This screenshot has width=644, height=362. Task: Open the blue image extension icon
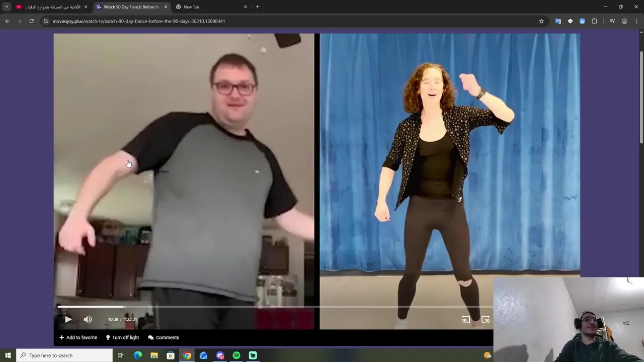(582, 21)
